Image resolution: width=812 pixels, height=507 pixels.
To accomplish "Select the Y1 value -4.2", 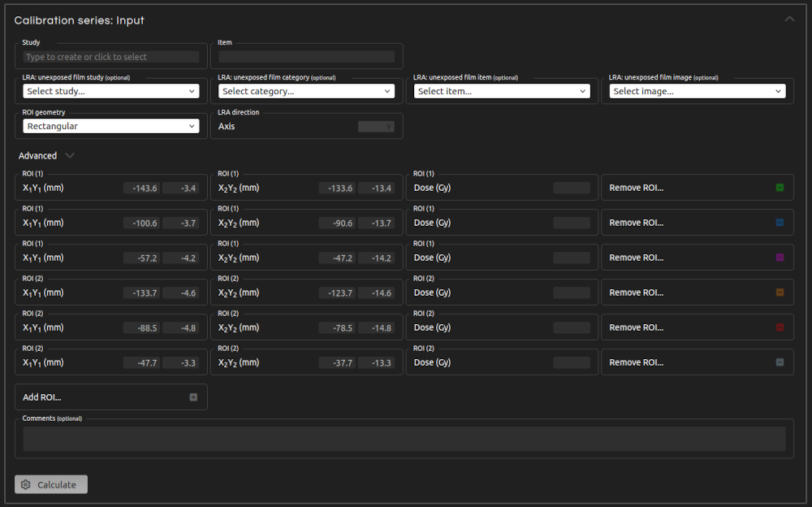I will (181, 258).
